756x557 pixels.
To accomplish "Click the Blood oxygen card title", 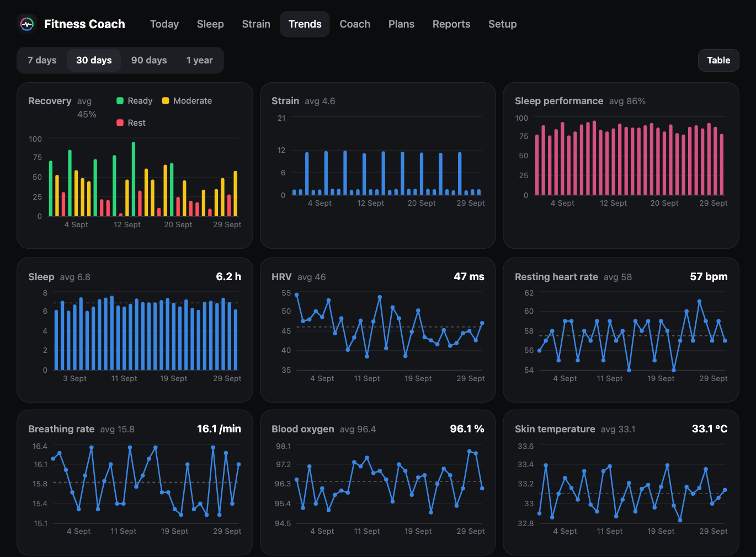I will pyautogui.click(x=303, y=429).
